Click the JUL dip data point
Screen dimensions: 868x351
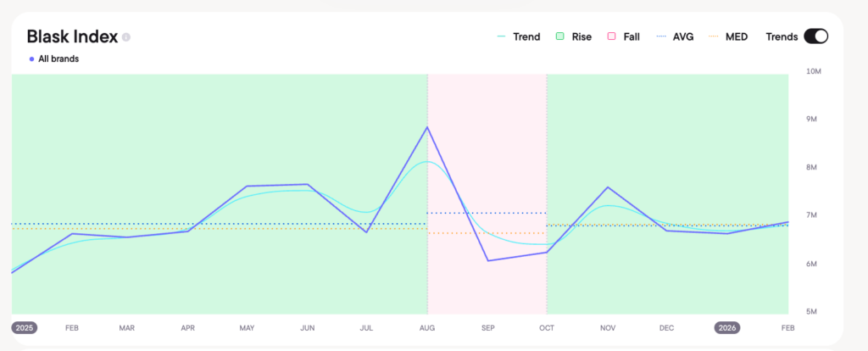367,231
